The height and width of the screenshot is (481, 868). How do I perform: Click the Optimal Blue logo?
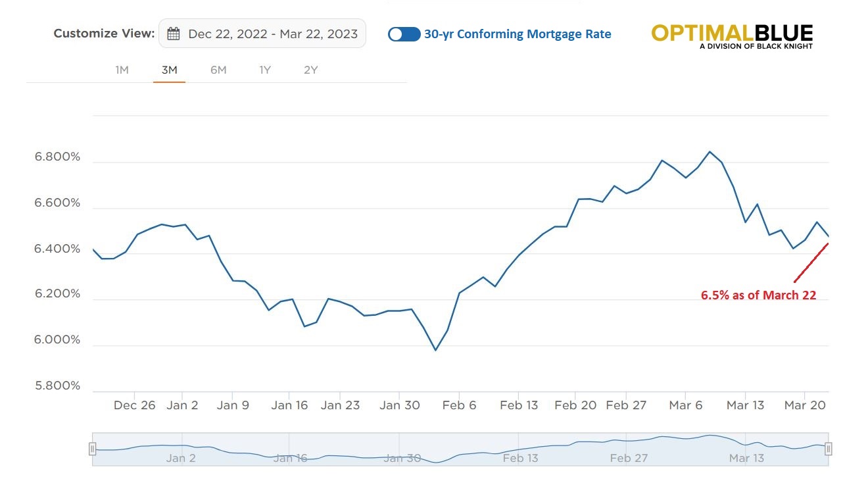[x=732, y=36]
